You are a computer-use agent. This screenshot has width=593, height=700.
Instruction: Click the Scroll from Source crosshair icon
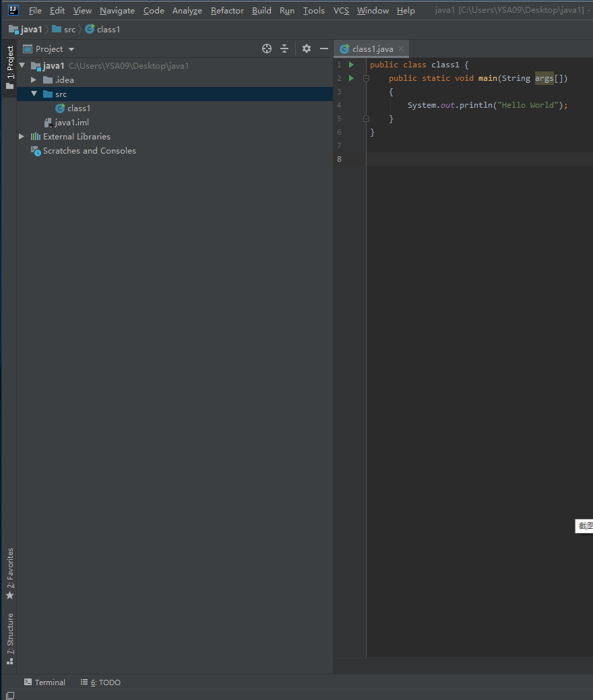point(267,49)
